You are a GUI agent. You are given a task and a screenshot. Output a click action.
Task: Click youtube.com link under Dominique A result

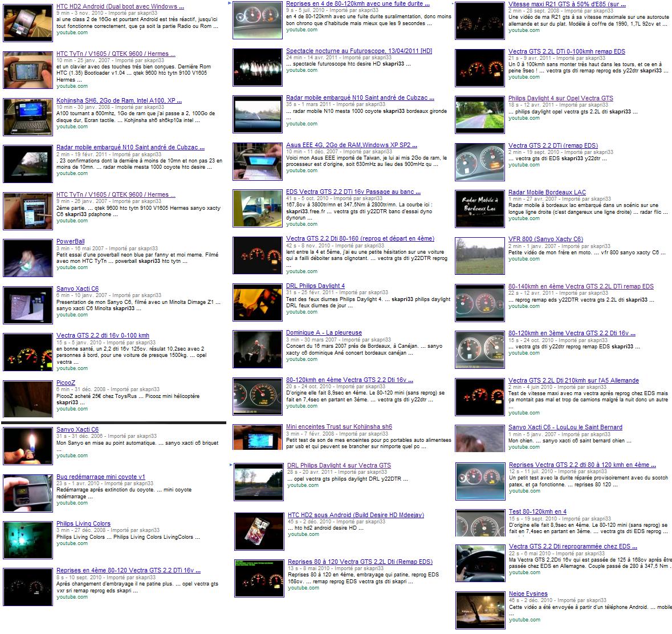coord(302,359)
